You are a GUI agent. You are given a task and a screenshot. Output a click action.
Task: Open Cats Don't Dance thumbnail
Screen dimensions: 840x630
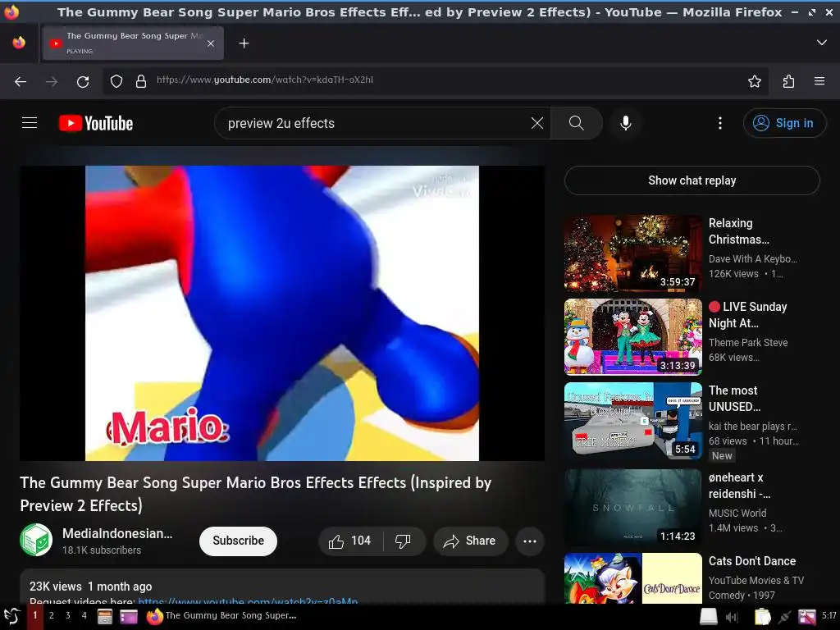coord(632,578)
